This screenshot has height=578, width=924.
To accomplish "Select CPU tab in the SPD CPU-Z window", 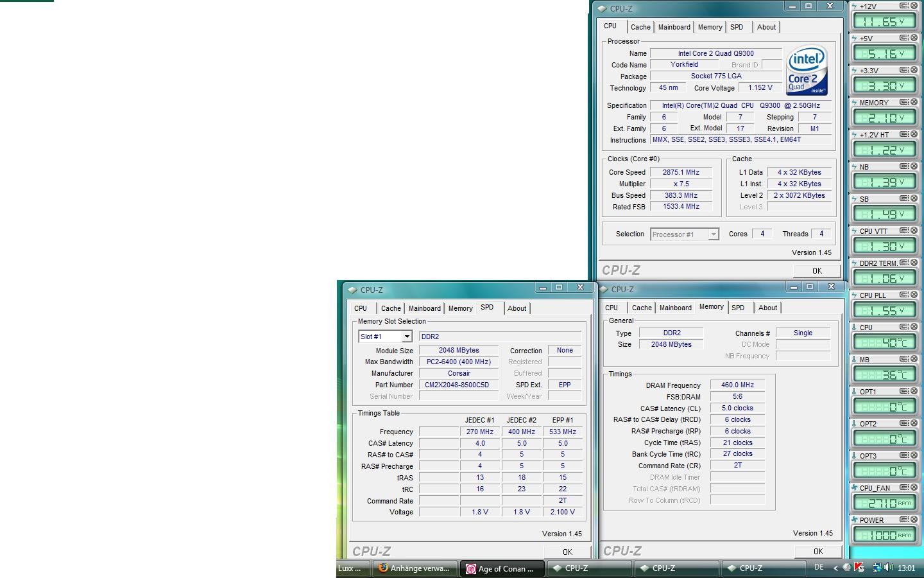I will 361,308.
